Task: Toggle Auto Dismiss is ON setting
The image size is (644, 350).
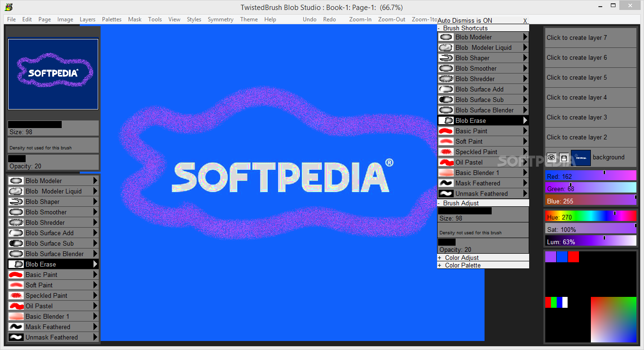Action: point(465,20)
